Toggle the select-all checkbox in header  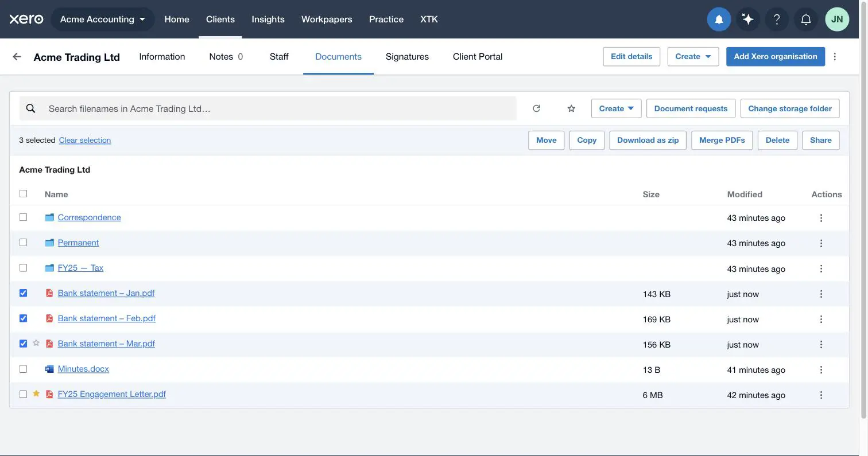click(x=23, y=193)
